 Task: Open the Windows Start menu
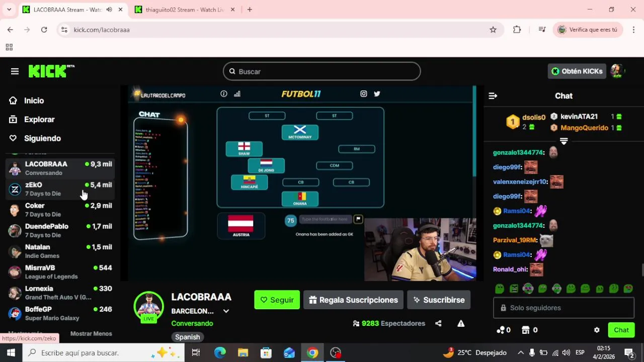click(x=11, y=353)
